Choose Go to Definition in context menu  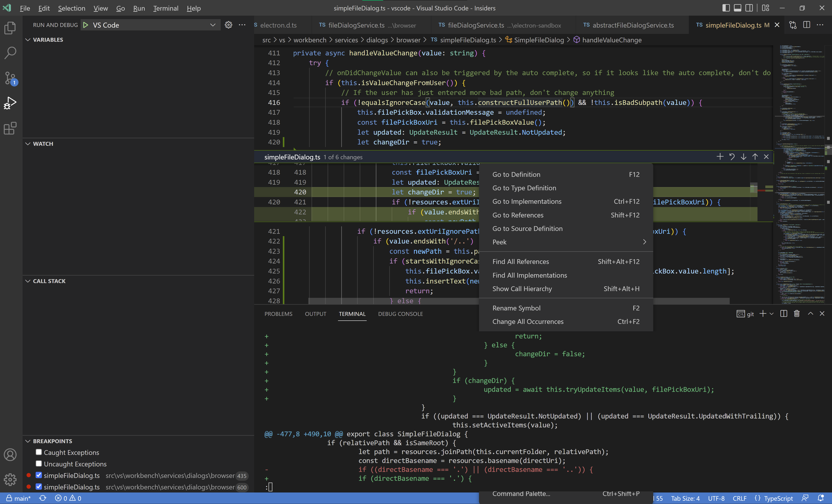[566, 174]
